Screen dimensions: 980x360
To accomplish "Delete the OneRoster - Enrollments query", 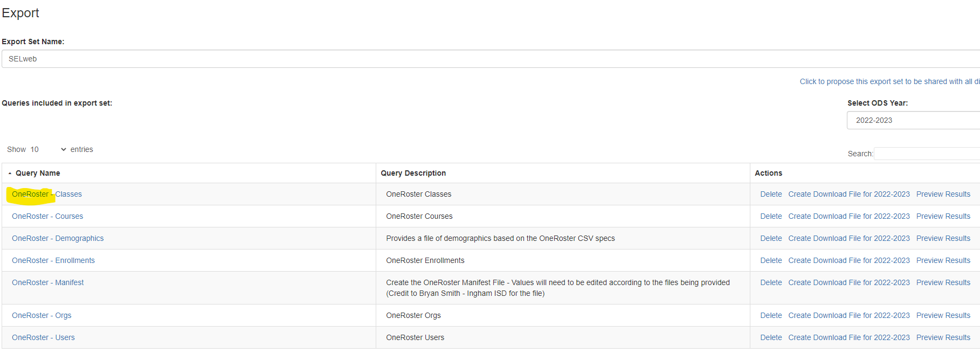I will [771, 260].
